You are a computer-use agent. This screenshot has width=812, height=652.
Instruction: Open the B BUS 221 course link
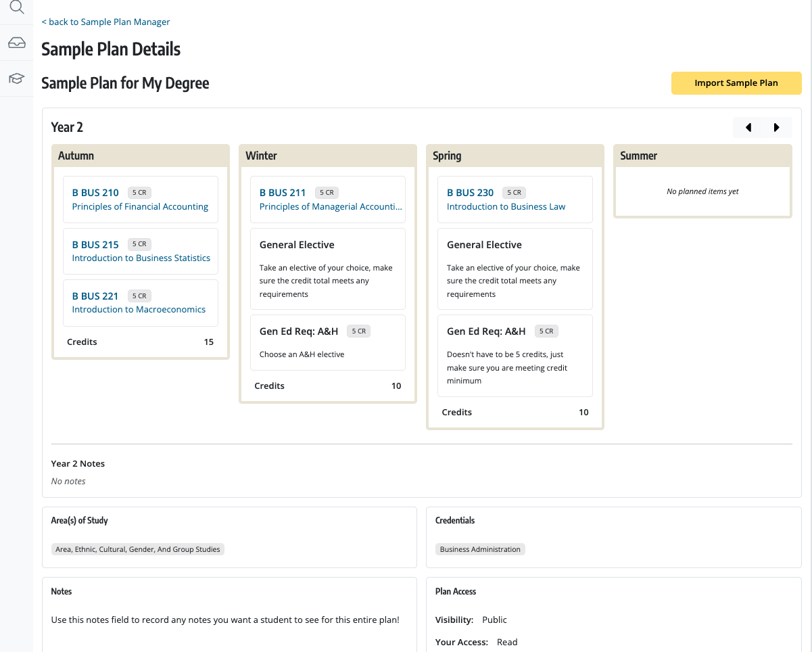[x=95, y=296]
